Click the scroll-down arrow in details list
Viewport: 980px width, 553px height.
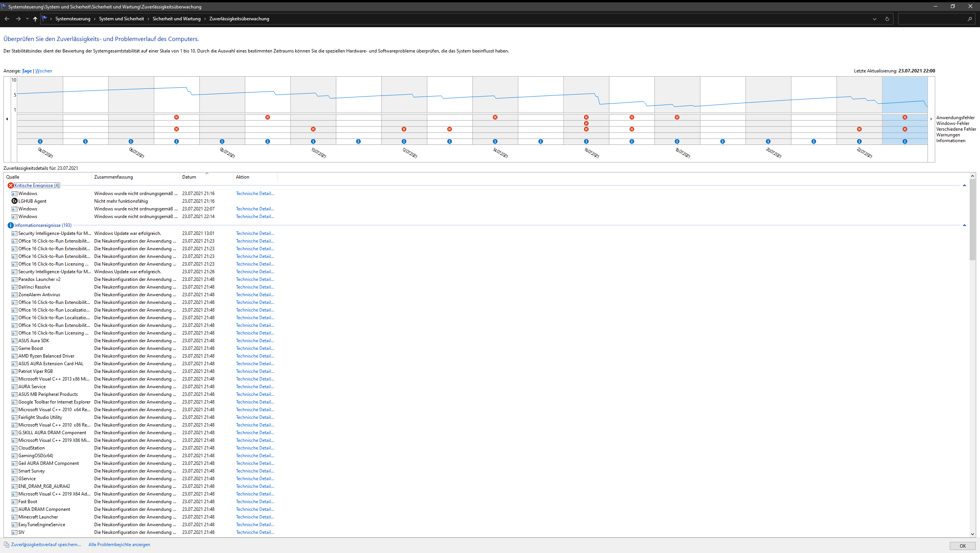click(x=972, y=534)
